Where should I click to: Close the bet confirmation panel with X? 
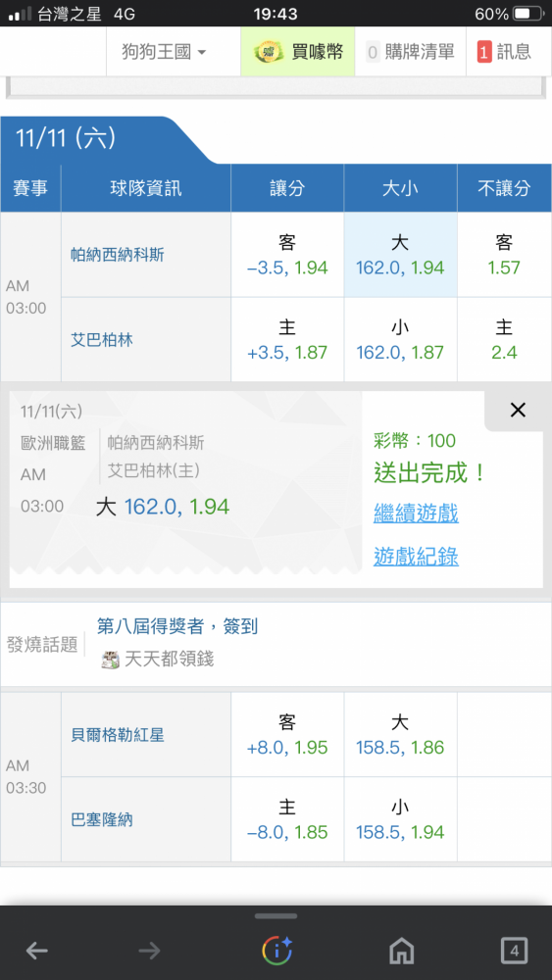pos(518,410)
